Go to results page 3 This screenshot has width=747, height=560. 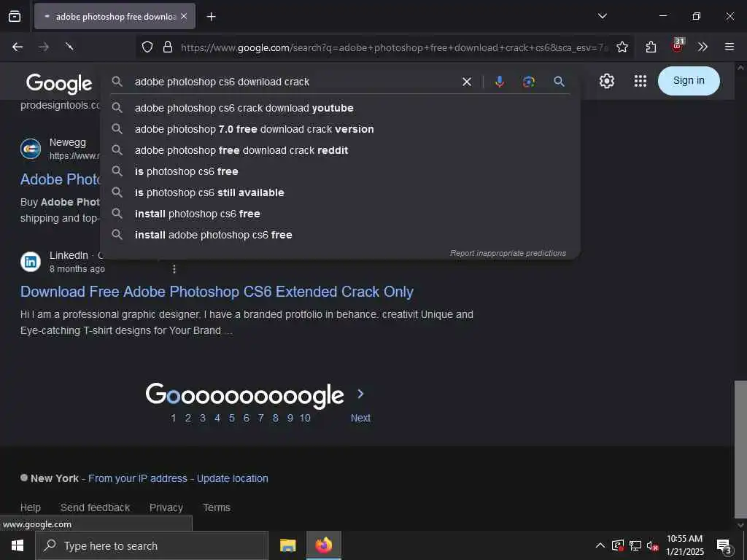pos(203,418)
